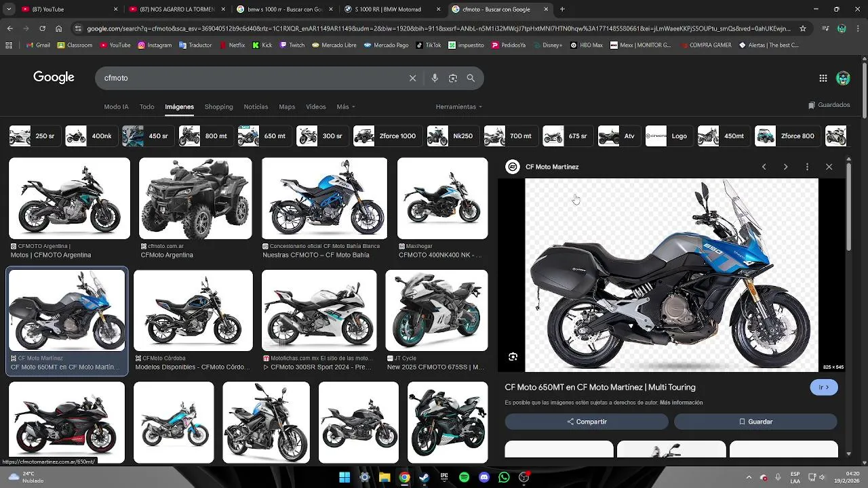Image resolution: width=868 pixels, height=488 pixels.
Task: Open the CFMoto 300SR Sport 2024 thumbnail
Action: pos(319,310)
